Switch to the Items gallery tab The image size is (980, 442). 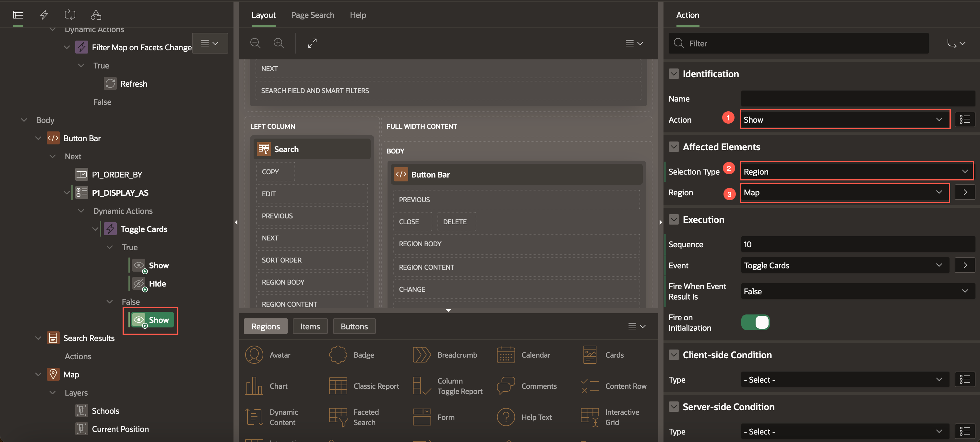(x=310, y=326)
